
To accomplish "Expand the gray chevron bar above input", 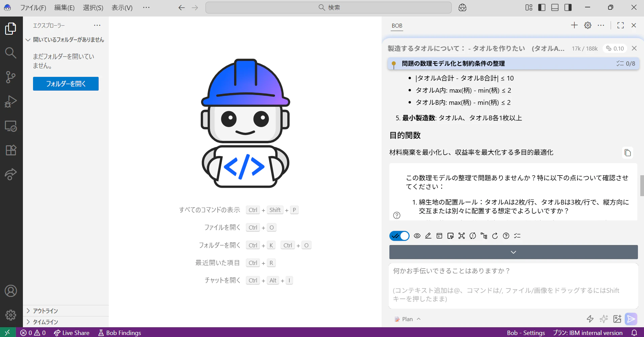I will pyautogui.click(x=513, y=252).
